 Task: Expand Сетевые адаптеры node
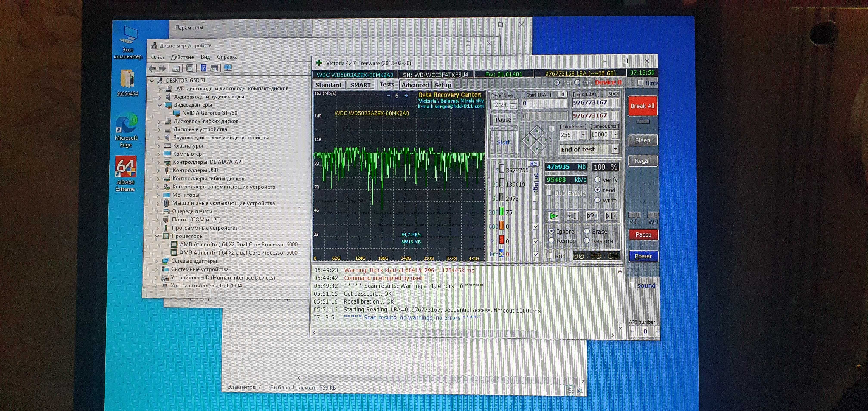[x=157, y=261]
